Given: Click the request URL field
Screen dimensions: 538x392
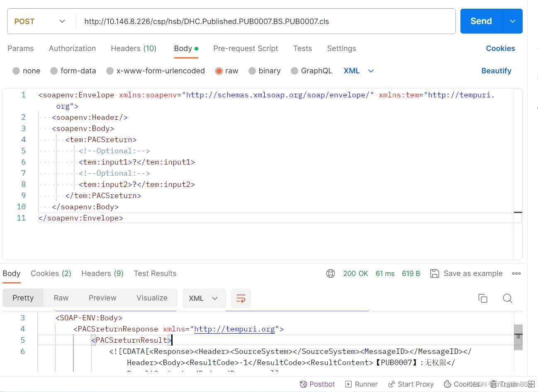Looking at the screenshot, I should click(x=265, y=21).
